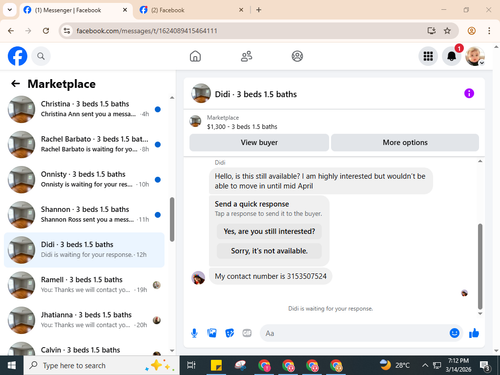Viewport: 500px width, 375px height.
Task: Open Jhatianna conversation
Action: click(84, 320)
